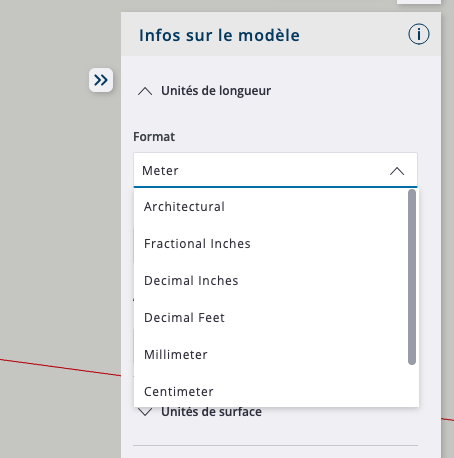The image size is (454, 458).
Task: Collapse the Unités de longueur section chevron
Action: pos(145,91)
